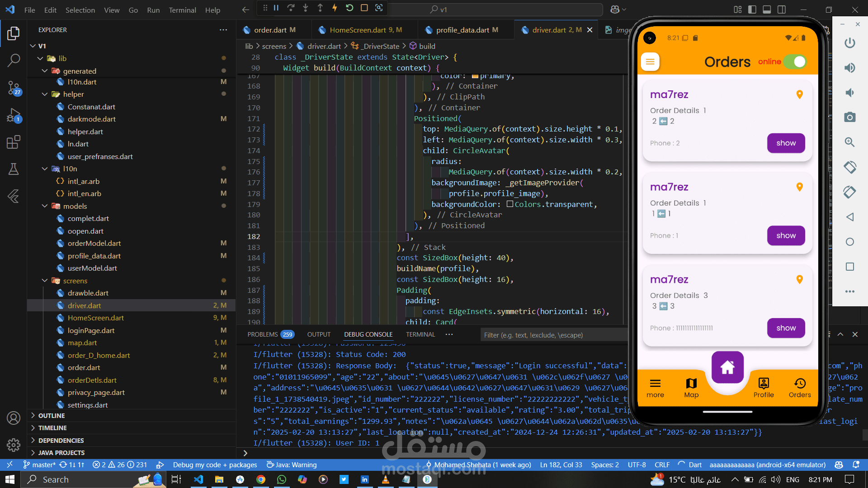
Task: Take emulator screenshot with the camera icon
Action: click(x=849, y=117)
